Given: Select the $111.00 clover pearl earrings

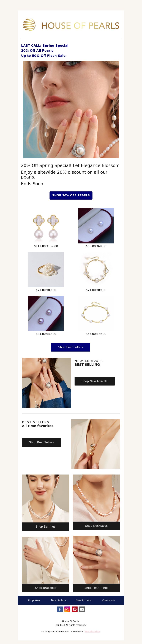Looking at the screenshot, I should click(x=46, y=226).
